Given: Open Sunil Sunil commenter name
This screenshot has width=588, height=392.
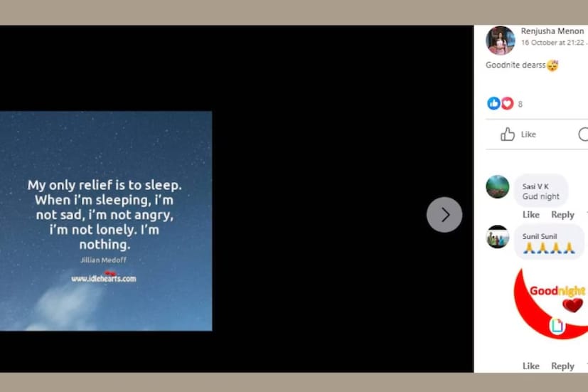Looking at the screenshot, I should (539, 236).
